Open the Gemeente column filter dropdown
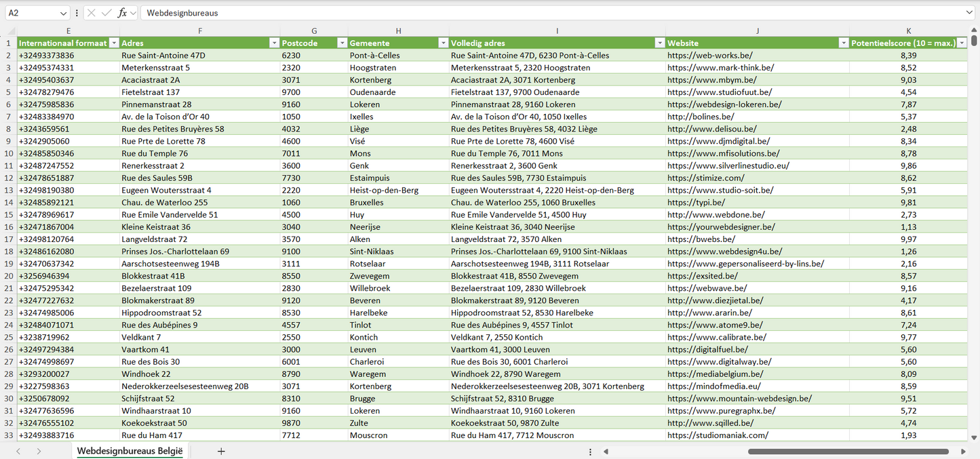The height and width of the screenshot is (459, 980). pyautogui.click(x=443, y=43)
